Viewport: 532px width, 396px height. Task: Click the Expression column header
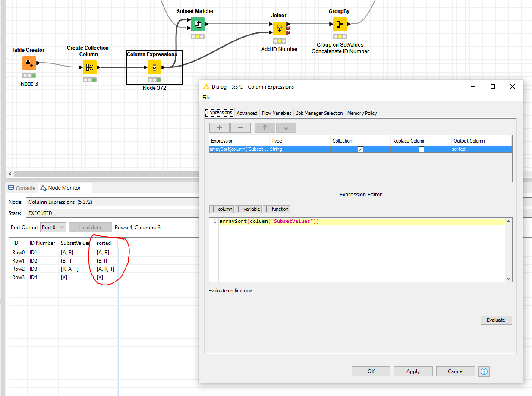click(x=239, y=141)
